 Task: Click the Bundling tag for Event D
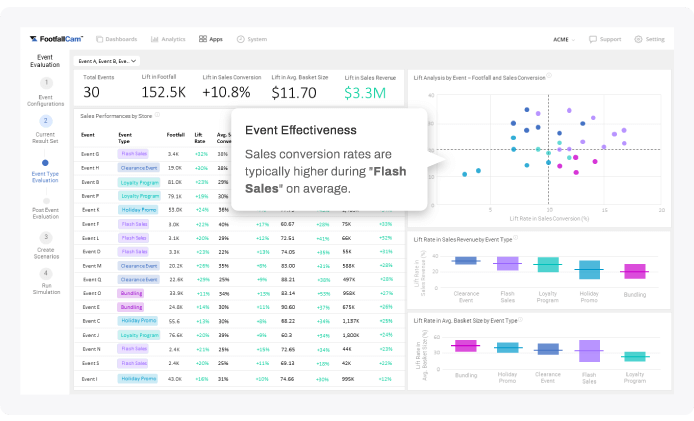pos(131,293)
